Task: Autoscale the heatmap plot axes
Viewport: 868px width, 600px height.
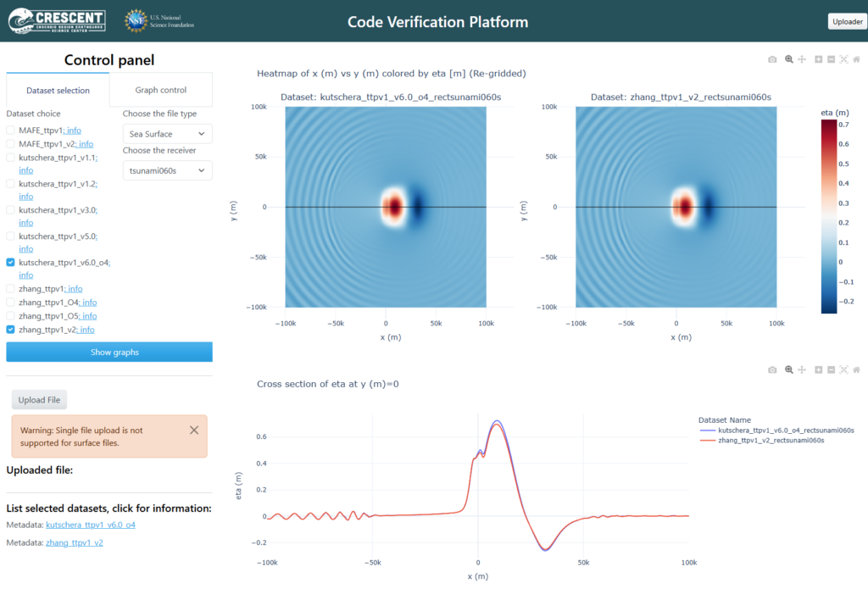Action: (843, 59)
